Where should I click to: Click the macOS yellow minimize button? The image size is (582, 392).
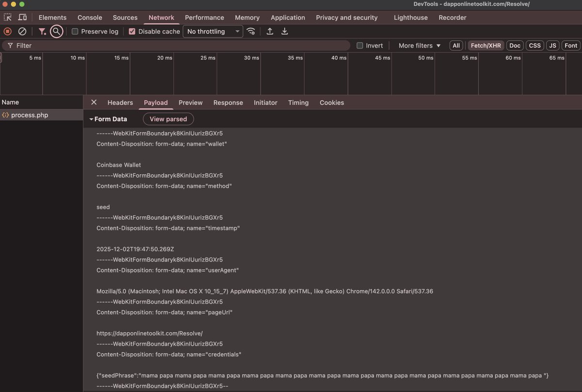(x=13, y=4)
